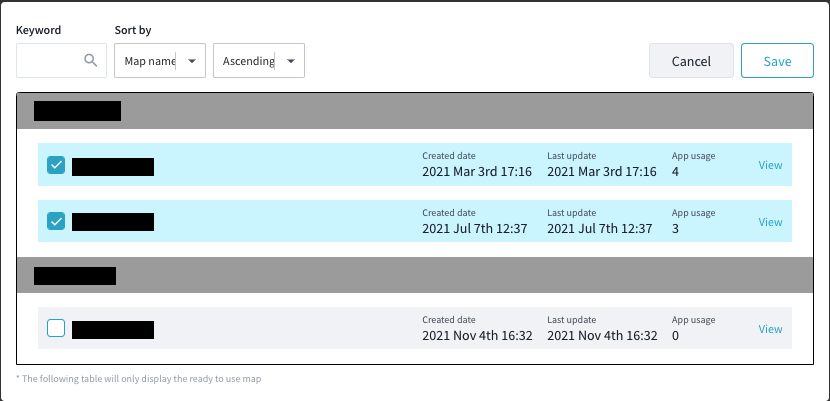Click the Cancel button
The width and height of the screenshot is (830, 401).
coord(691,61)
